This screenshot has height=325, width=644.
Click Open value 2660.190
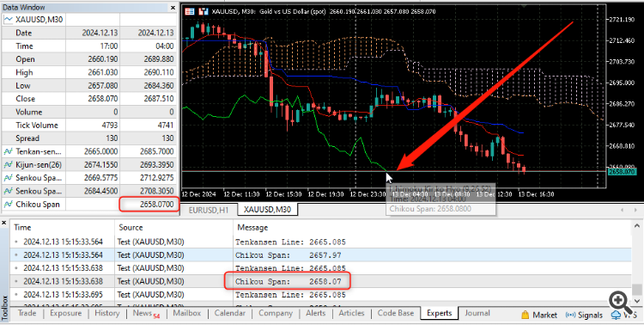[103, 59]
